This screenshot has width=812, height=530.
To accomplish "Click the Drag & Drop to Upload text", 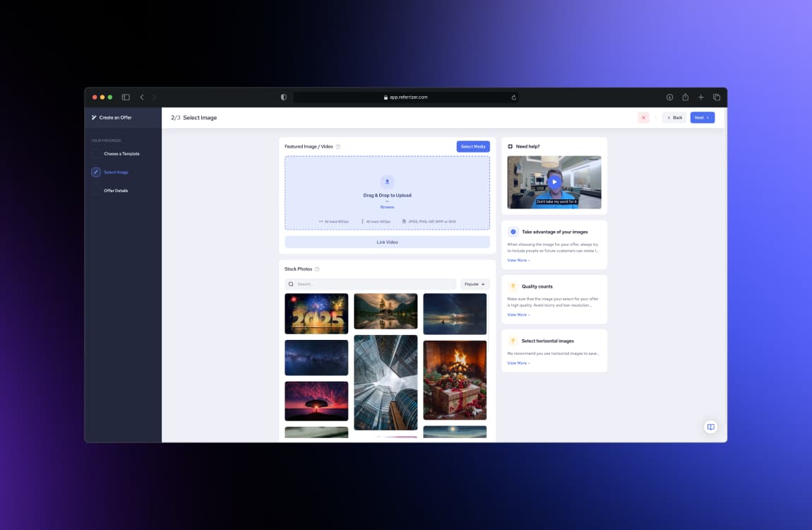I will (387, 195).
